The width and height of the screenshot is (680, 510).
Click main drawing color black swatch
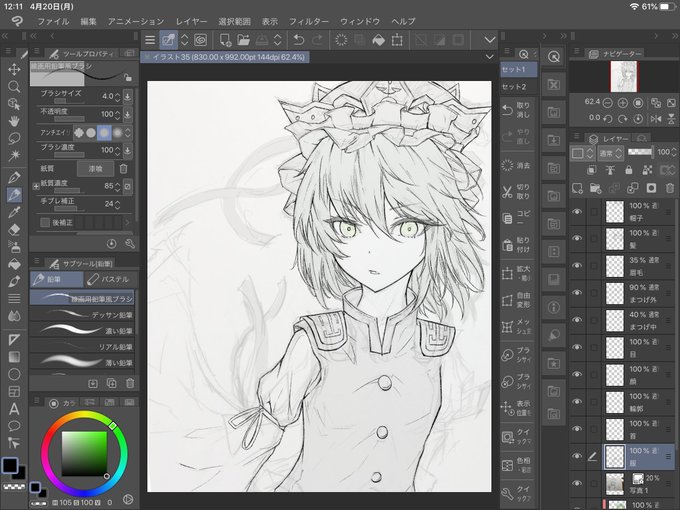tap(10, 465)
